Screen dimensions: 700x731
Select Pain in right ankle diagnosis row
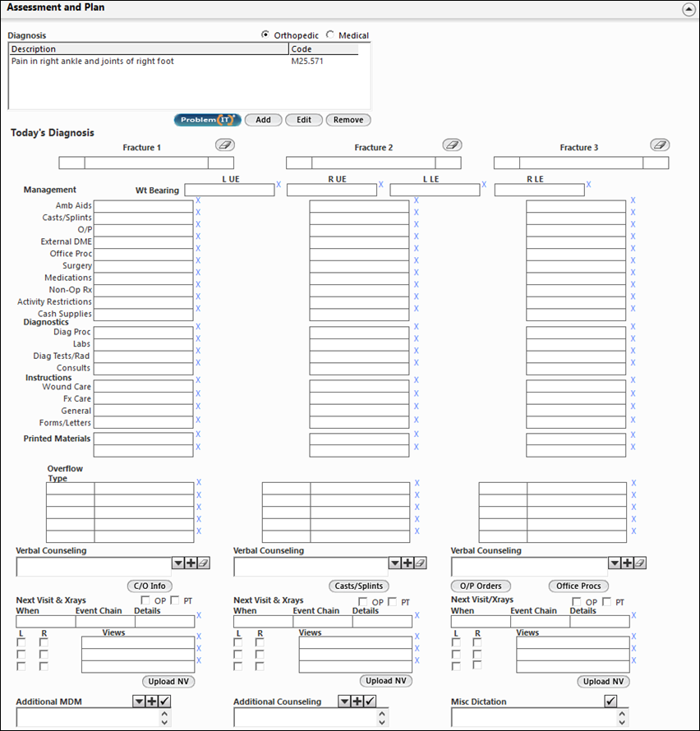(x=184, y=61)
